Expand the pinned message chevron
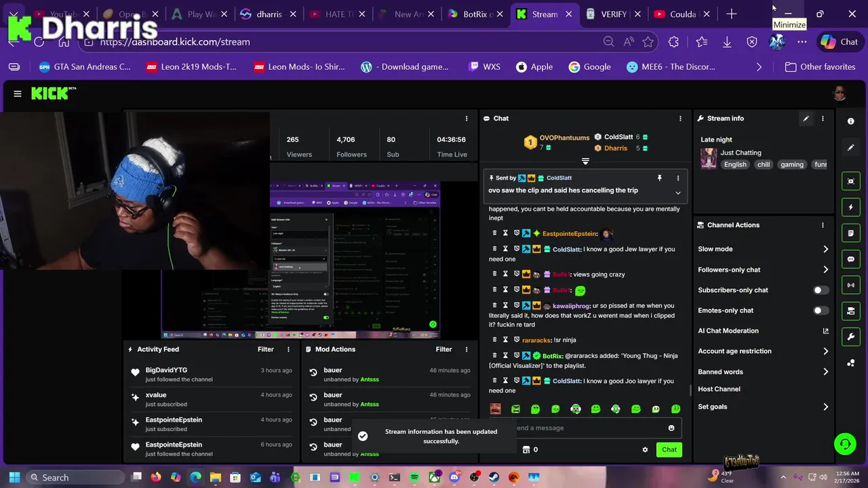This screenshot has width=868, height=488. tap(677, 193)
